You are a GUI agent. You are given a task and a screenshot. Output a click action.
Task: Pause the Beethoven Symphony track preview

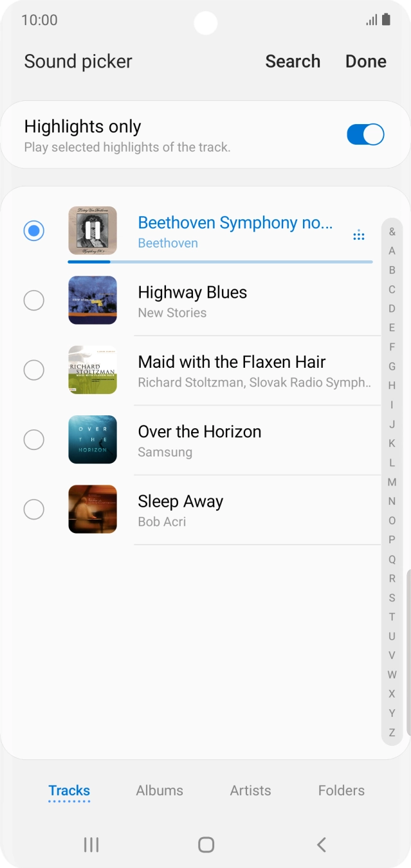pyautogui.click(x=93, y=230)
